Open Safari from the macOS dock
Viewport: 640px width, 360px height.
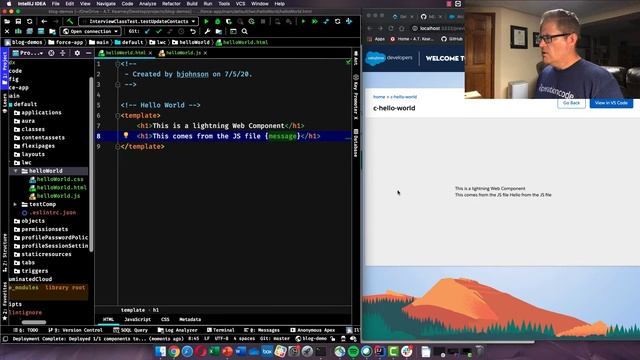(187, 351)
